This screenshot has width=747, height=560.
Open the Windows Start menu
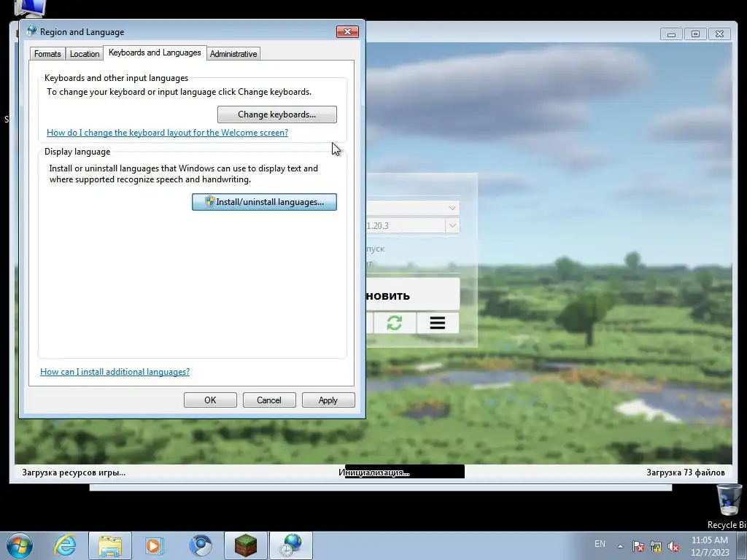pyautogui.click(x=19, y=545)
